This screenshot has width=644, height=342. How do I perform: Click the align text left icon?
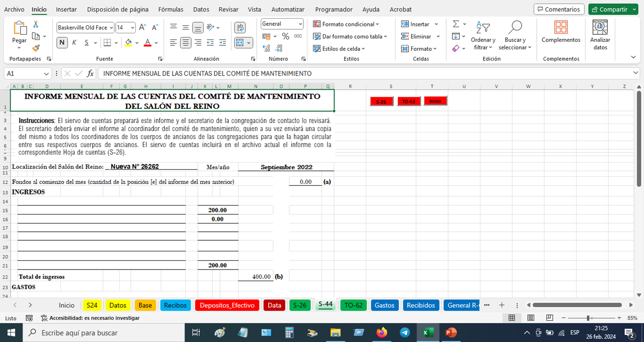(x=174, y=43)
